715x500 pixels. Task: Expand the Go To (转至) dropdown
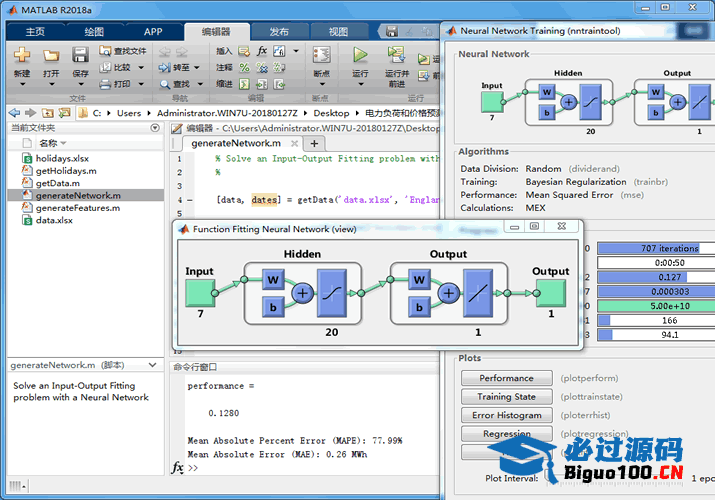pos(205,68)
